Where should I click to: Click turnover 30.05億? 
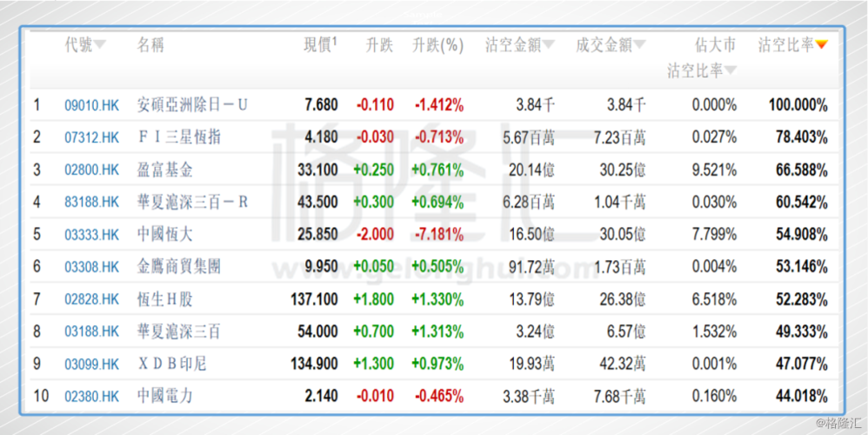point(623,235)
